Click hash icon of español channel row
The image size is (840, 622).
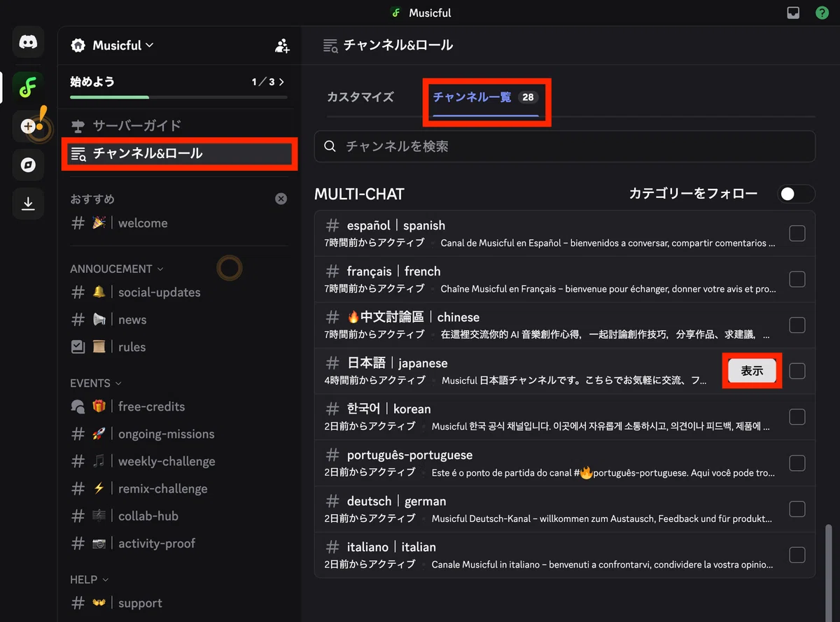click(x=332, y=226)
